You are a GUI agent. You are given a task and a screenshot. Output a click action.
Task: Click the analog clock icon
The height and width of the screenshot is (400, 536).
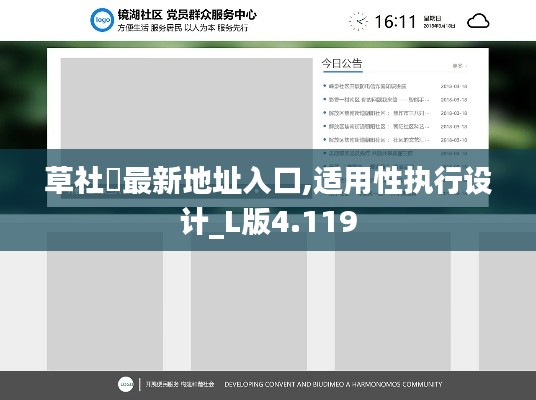pyautogui.click(x=358, y=21)
